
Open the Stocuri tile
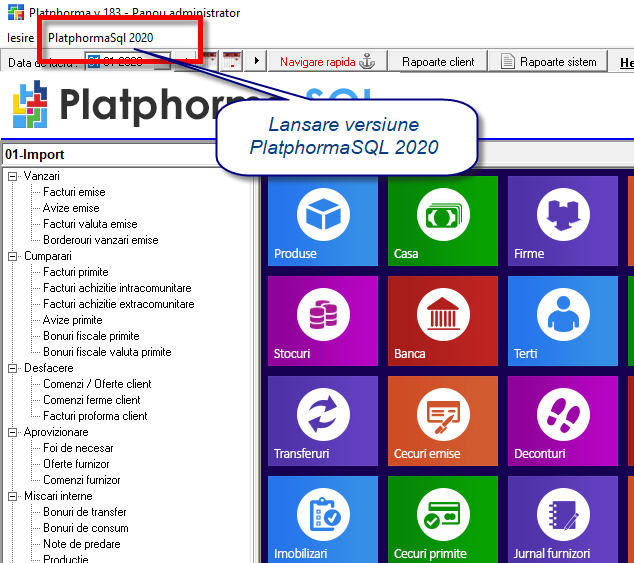point(323,321)
